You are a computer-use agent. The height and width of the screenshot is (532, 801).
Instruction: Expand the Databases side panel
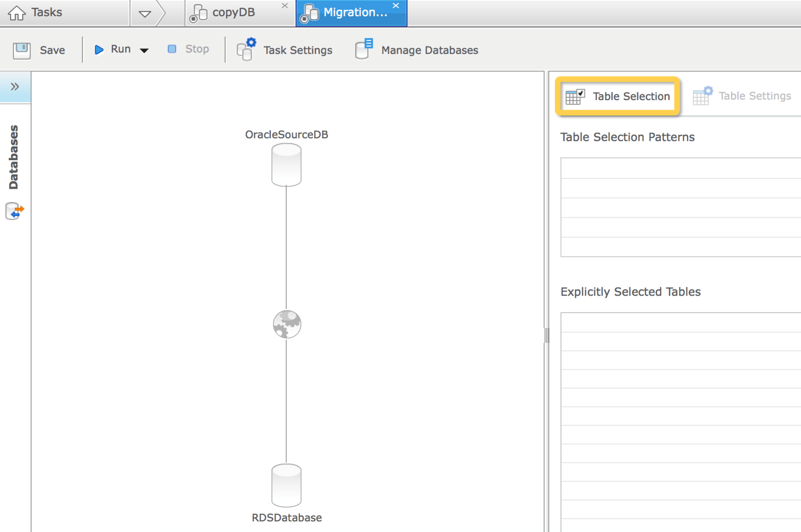tap(15, 86)
